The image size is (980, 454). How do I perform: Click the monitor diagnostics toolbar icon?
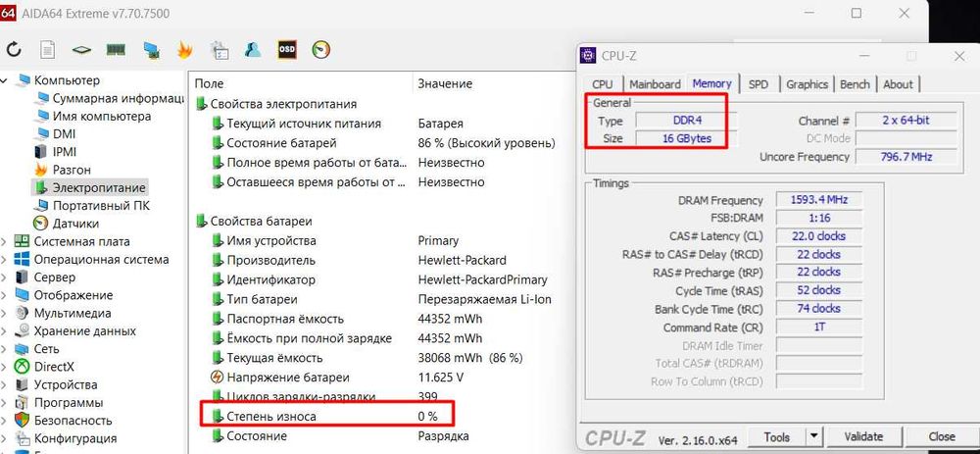coord(150,50)
